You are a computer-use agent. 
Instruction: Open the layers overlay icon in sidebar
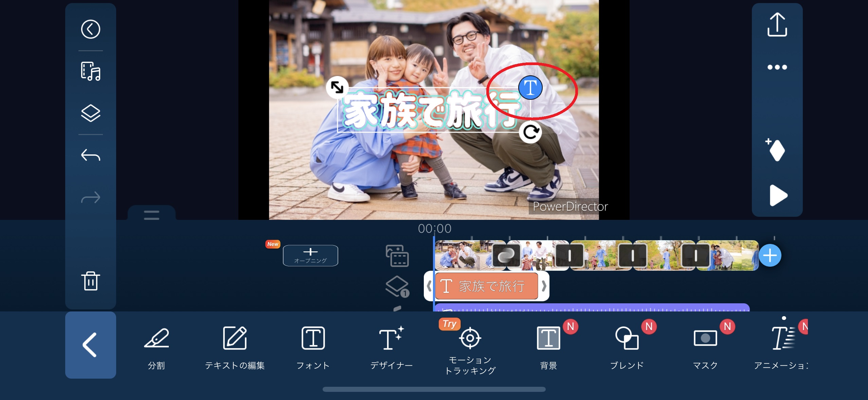point(91,113)
